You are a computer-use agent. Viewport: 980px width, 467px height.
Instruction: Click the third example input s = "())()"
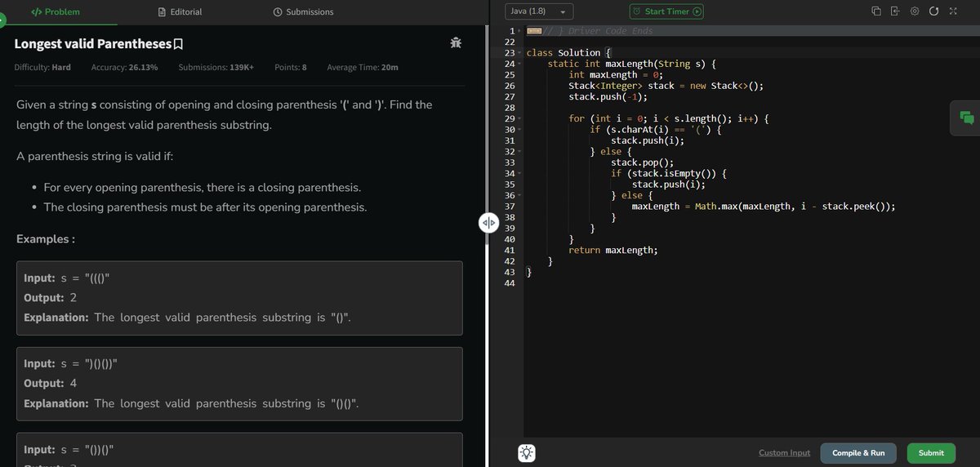[68, 450]
